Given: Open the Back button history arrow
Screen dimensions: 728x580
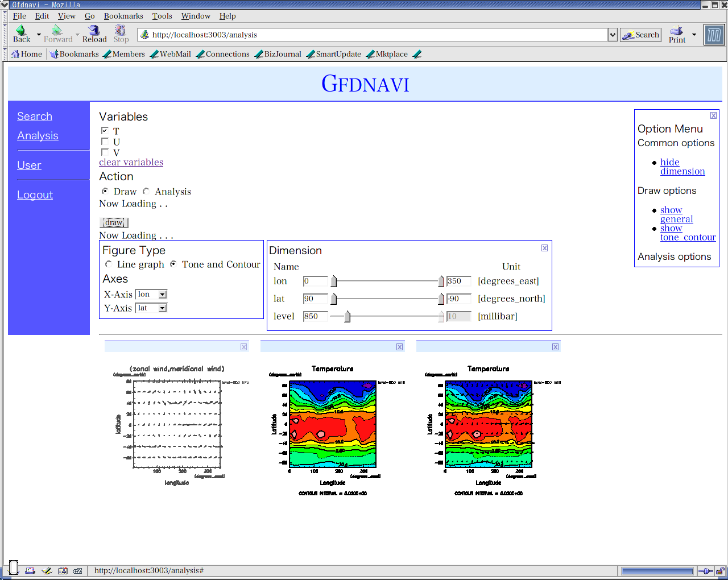Looking at the screenshot, I should click(x=39, y=35).
